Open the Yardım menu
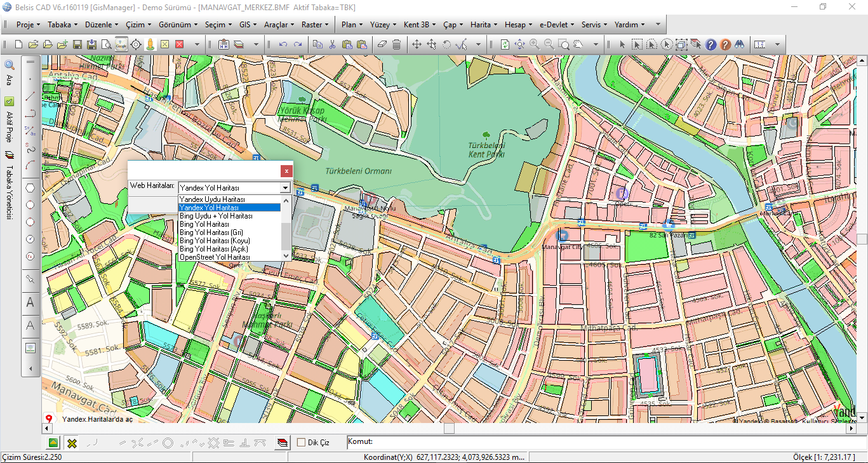 629,25
